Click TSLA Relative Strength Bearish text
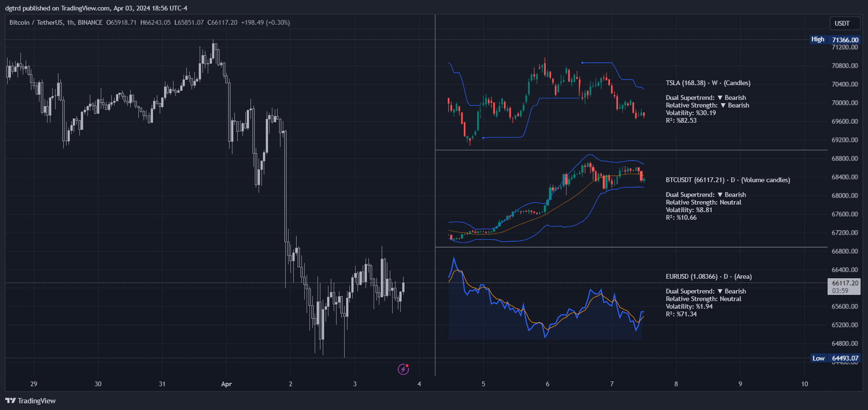 click(707, 105)
